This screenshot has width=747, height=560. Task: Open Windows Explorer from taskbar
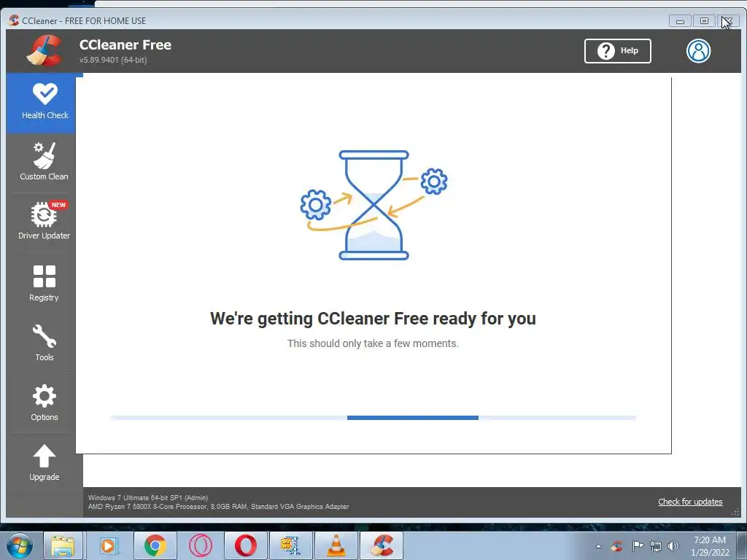tap(63, 545)
